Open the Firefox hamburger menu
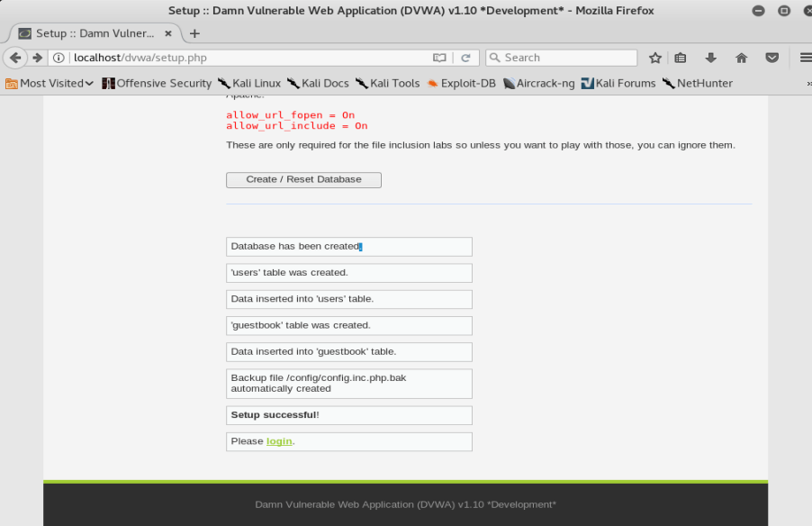Image resolution: width=812 pixels, height=526 pixels. coord(806,58)
